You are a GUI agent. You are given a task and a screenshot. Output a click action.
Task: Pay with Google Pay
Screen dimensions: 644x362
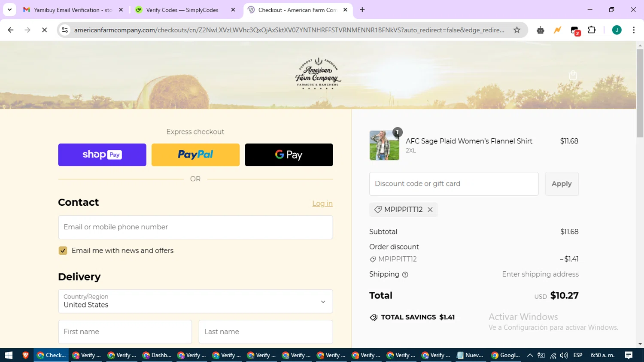[289, 155]
